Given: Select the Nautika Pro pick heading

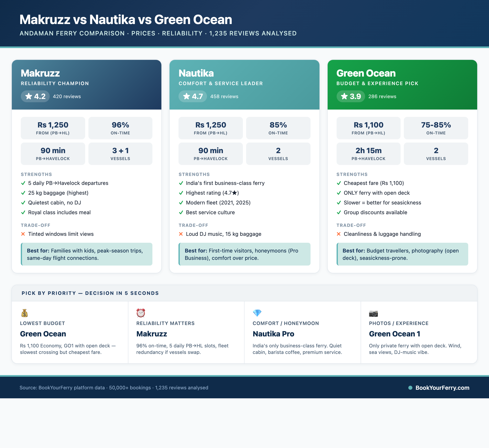Looking at the screenshot, I should tap(273, 334).
